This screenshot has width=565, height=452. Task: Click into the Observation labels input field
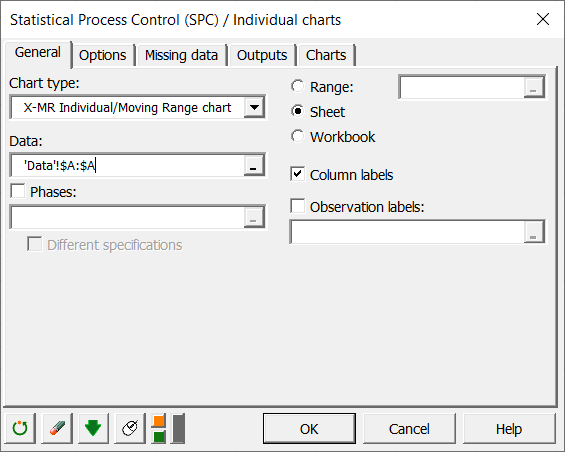pyautogui.click(x=408, y=232)
